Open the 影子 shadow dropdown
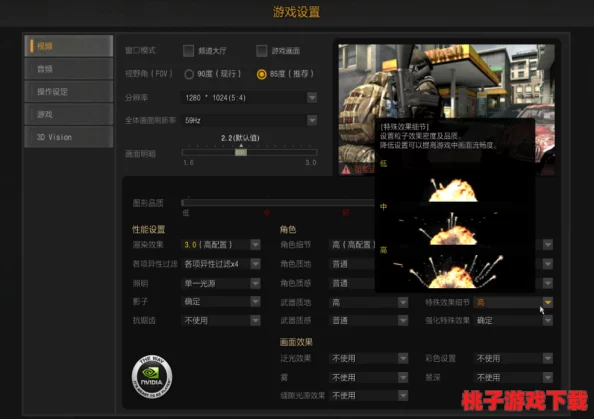The width and height of the screenshot is (594, 419). pyautogui.click(x=221, y=302)
